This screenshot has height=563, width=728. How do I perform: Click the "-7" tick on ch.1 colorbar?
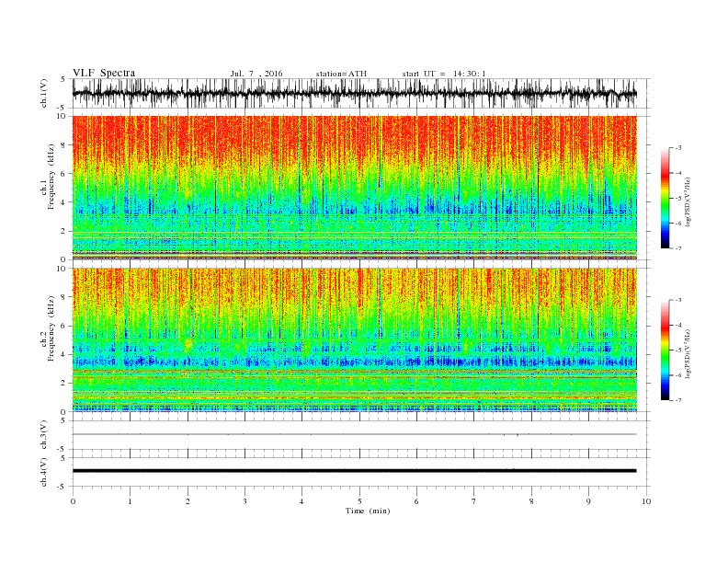(678, 248)
